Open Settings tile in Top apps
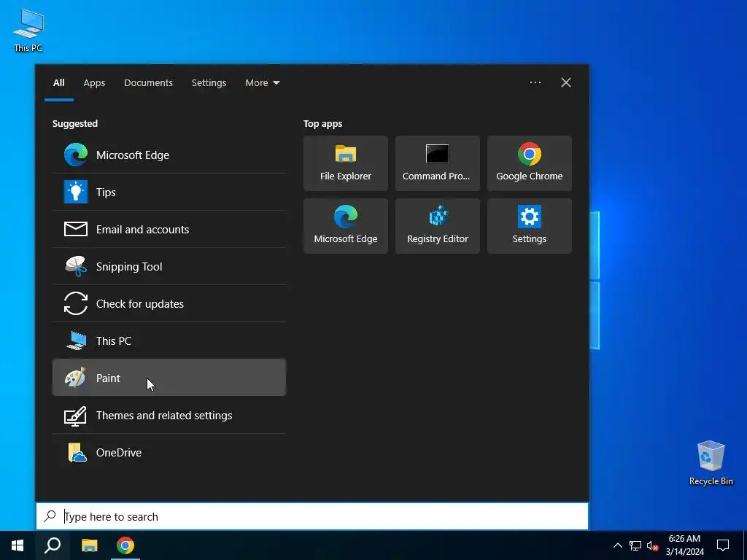Image resolution: width=747 pixels, height=560 pixels. click(530, 226)
